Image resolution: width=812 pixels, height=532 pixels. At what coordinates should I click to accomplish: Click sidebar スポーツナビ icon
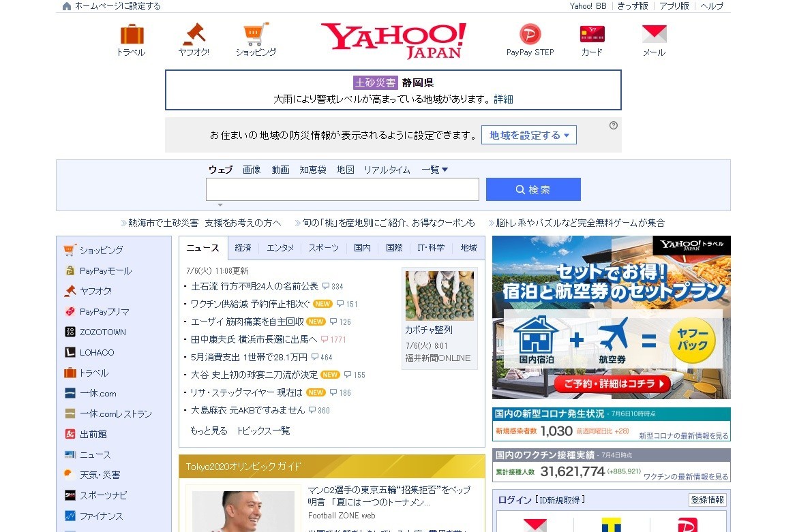click(x=70, y=495)
